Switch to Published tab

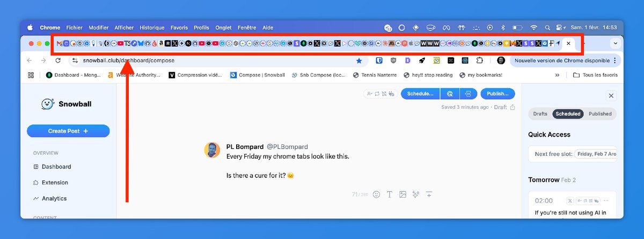coord(600,114)
